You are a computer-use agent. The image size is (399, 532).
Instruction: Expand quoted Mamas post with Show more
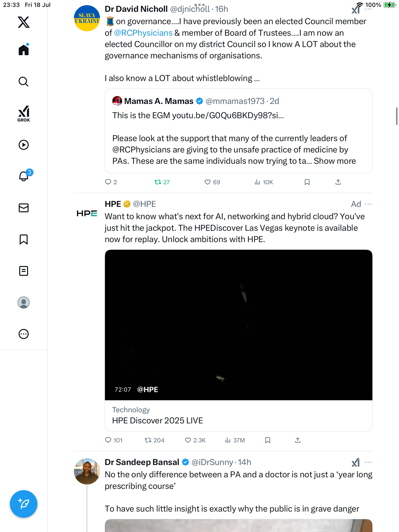[335, 161]
